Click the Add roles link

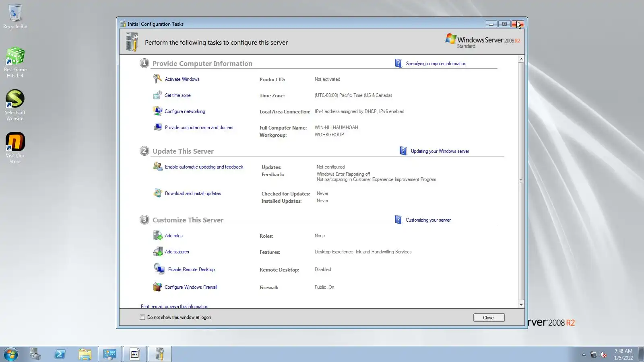pyautogui.click(x=173, y=236)
